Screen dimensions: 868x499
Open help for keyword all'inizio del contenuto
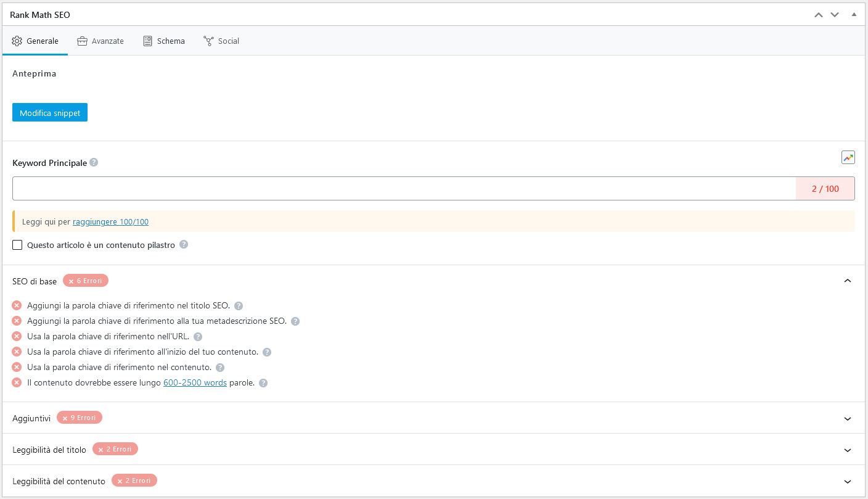coord(267,352)
